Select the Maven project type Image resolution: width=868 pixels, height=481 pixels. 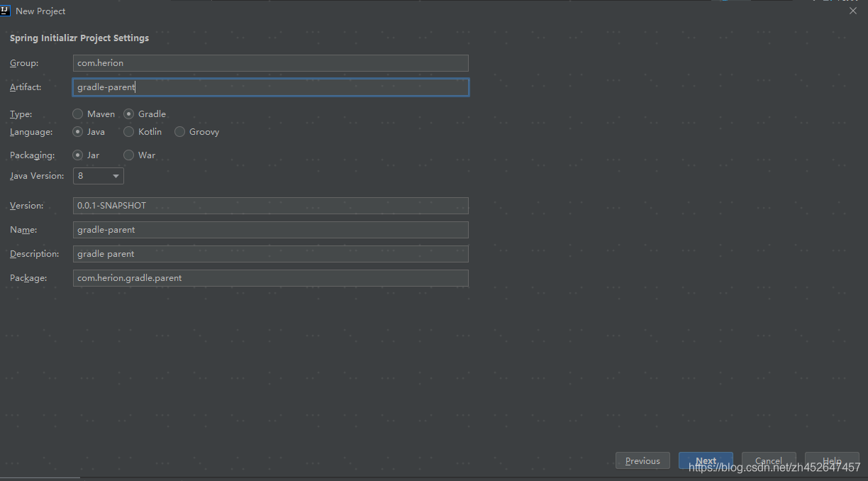[x=77, y=114]
